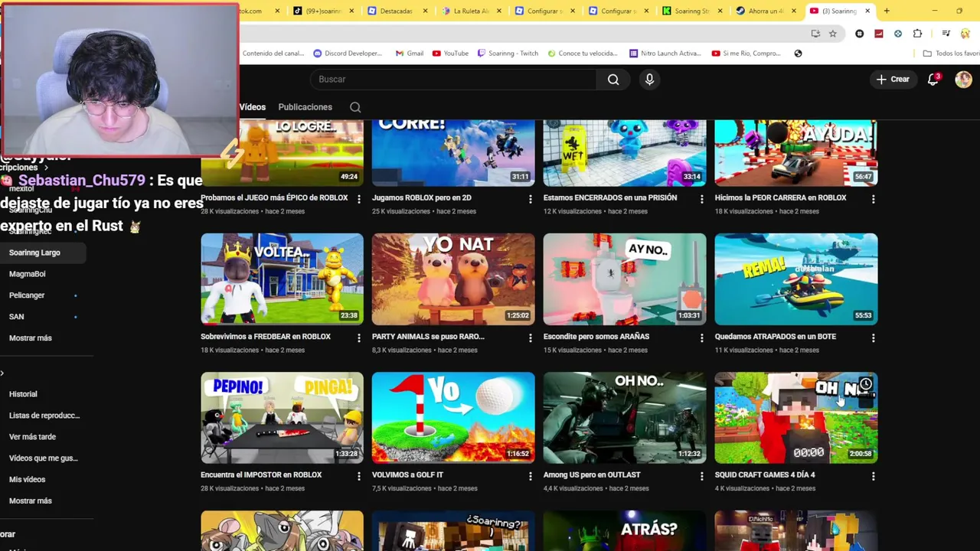Open the Gmail bookmark

coord(410,54)
